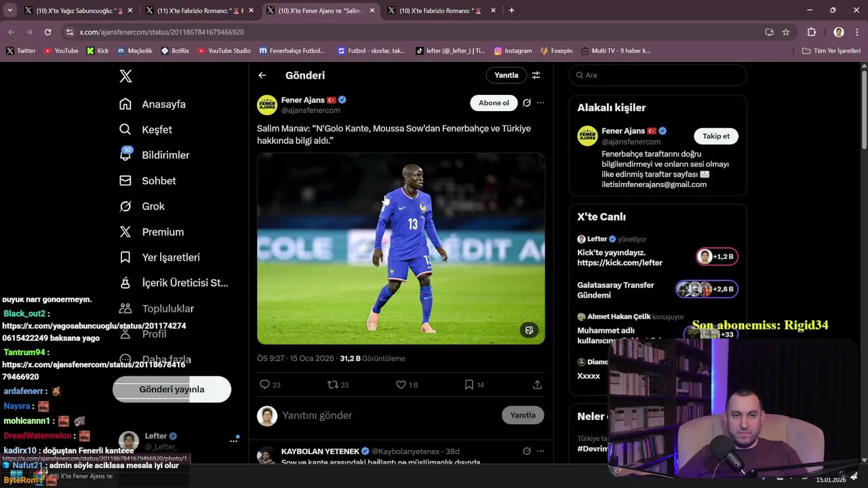Open reply filter settings icon in header

click(x=536, y=75)
